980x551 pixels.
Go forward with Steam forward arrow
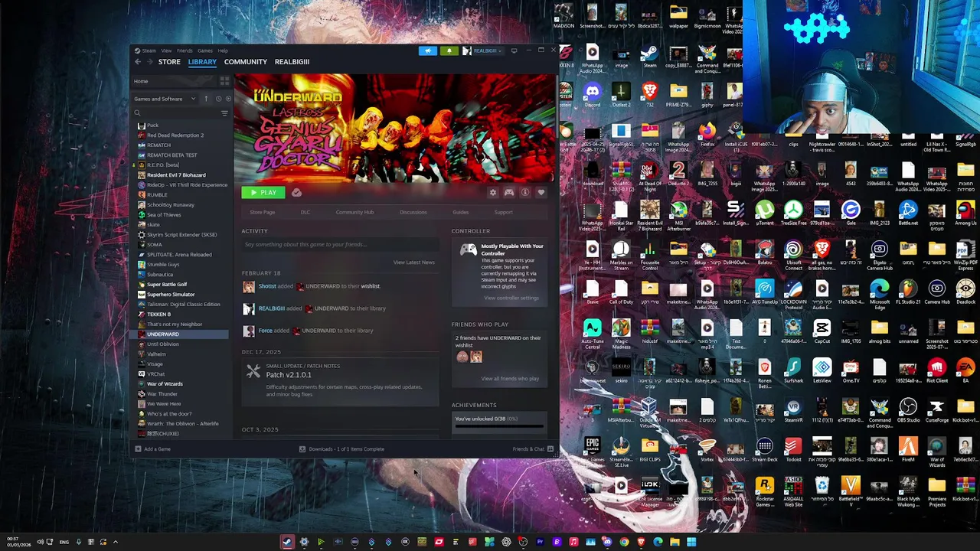pos(149,62)
